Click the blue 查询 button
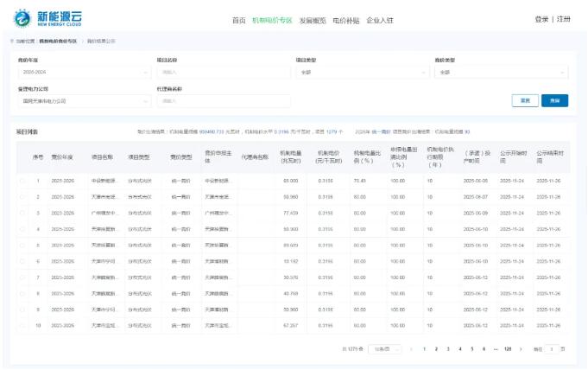The image size is (588, 370). click(x=554, y=101)
